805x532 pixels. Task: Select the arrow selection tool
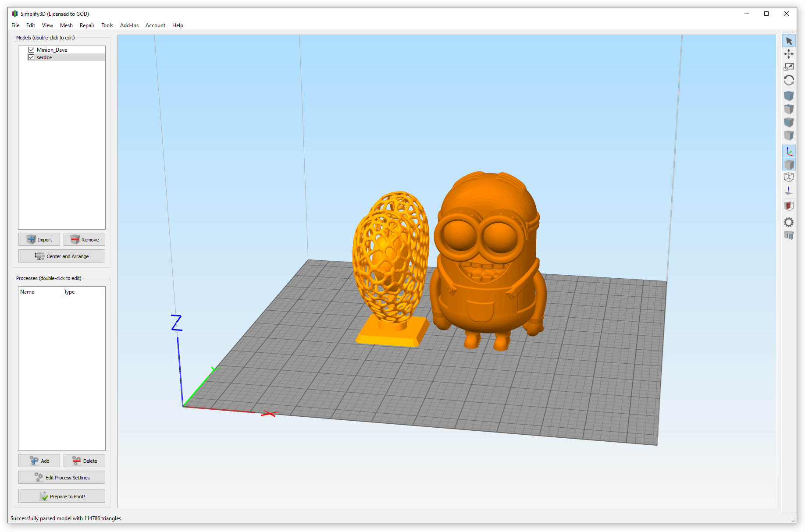coord(789,41)
